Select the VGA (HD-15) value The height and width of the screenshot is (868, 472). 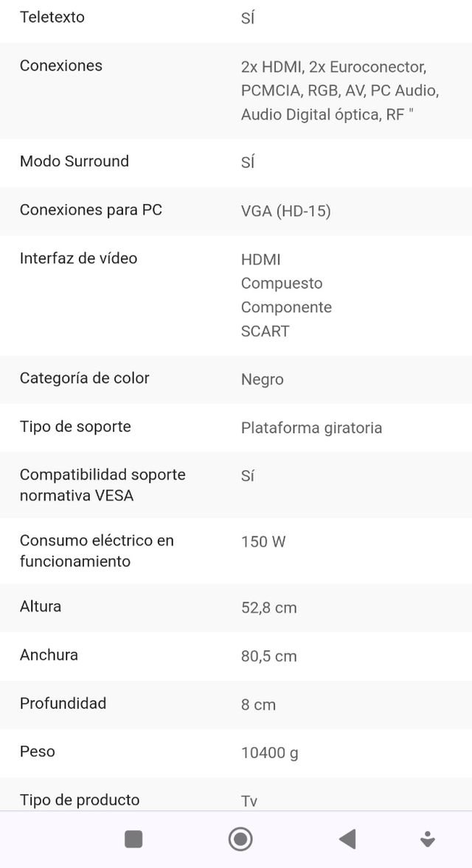286,211
